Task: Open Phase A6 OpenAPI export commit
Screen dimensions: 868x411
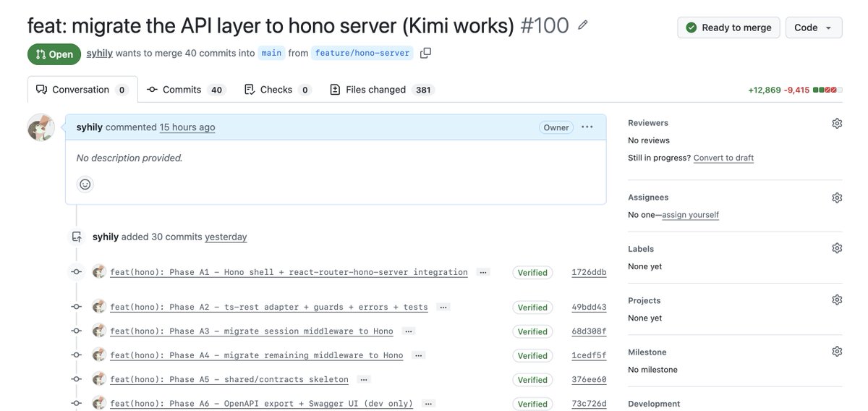Action: 262,403
